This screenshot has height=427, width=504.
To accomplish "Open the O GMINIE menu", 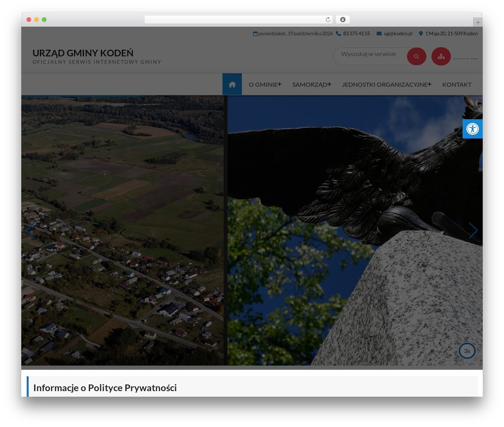I will tap(263, 84).
